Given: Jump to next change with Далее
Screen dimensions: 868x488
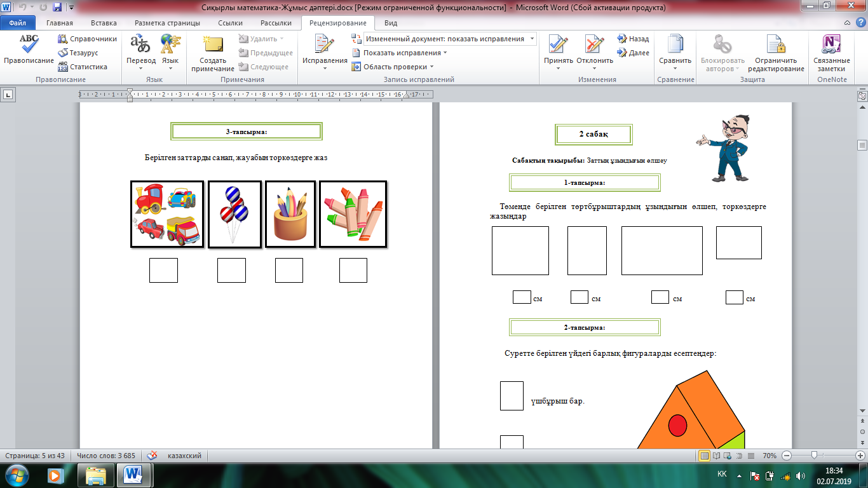Looking at the screenshot, I should coord(633,53).
